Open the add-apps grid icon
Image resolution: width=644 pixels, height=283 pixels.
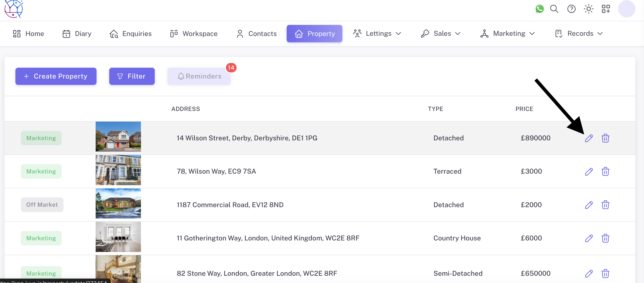pyautogui.click(x=605, y=9)
